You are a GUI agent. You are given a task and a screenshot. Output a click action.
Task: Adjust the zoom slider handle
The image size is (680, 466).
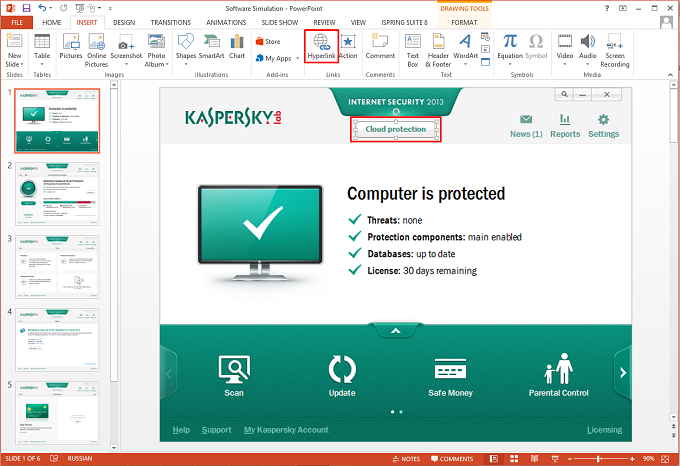[x=598, y=459]
